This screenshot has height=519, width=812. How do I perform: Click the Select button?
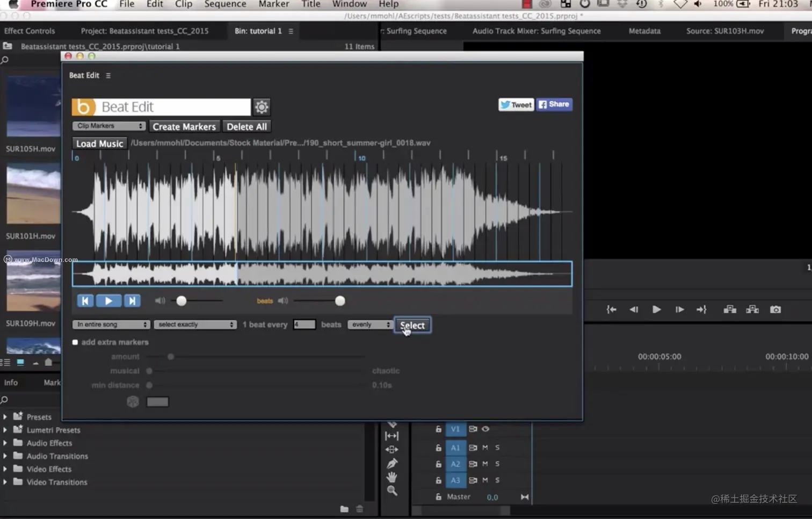point(412,325)
